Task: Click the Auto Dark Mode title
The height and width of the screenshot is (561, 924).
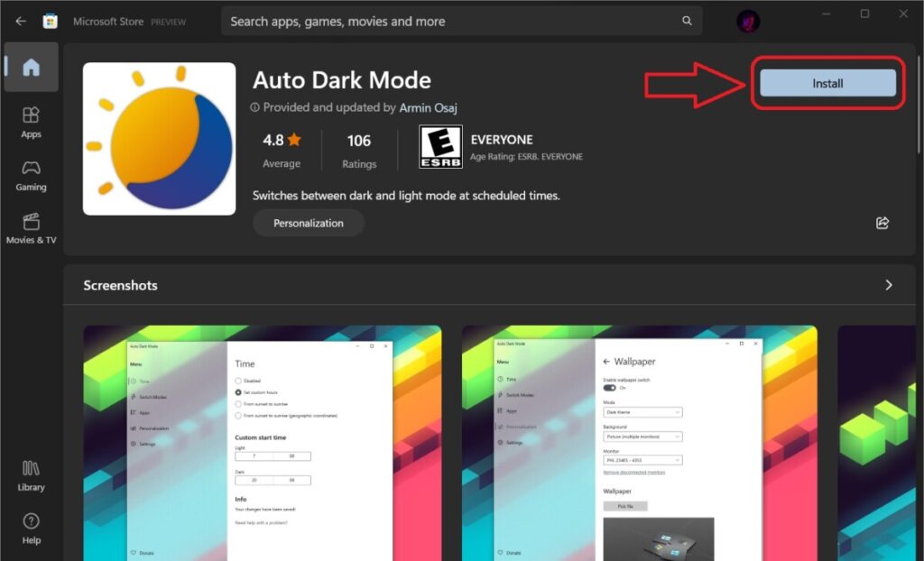Action: click(x=342, y=80)
